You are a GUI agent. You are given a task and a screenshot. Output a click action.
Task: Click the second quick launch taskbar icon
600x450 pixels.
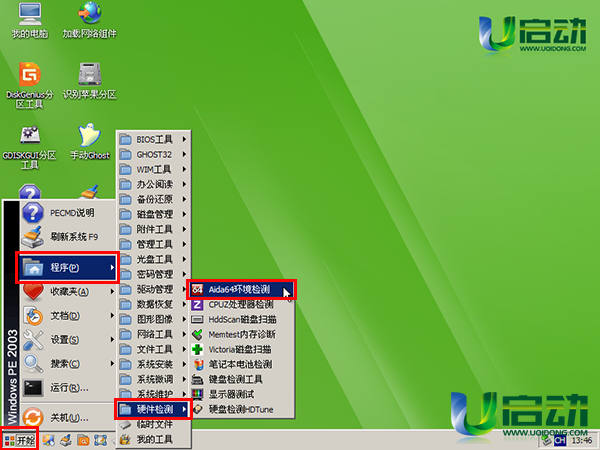tap(66, 440)
